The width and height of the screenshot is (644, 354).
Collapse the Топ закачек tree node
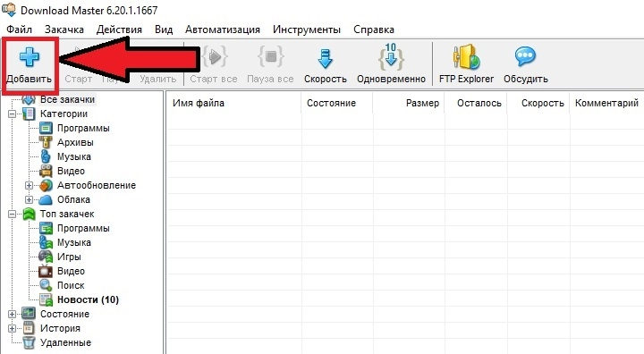click(13, 214)
